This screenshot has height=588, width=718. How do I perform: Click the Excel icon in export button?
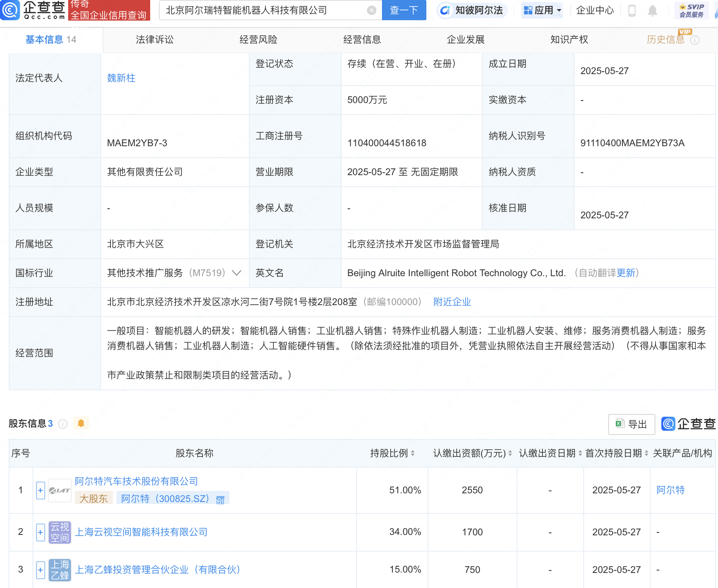point(620,424)
